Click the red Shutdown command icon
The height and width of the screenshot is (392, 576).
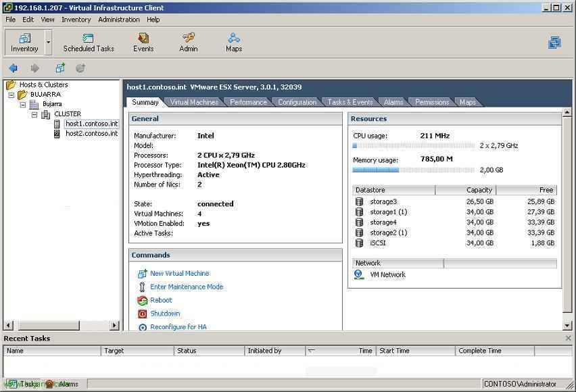point(142,314)
